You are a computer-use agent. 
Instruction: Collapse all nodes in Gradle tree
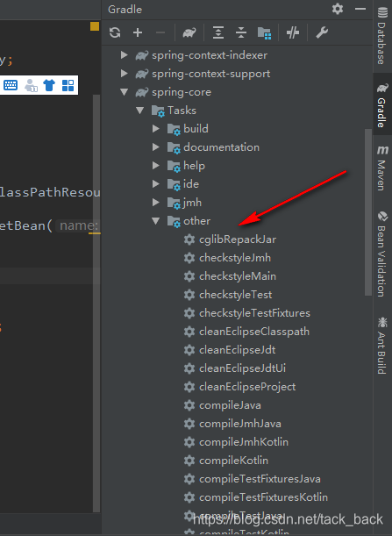pyautogui.click(x=241, y=32)
